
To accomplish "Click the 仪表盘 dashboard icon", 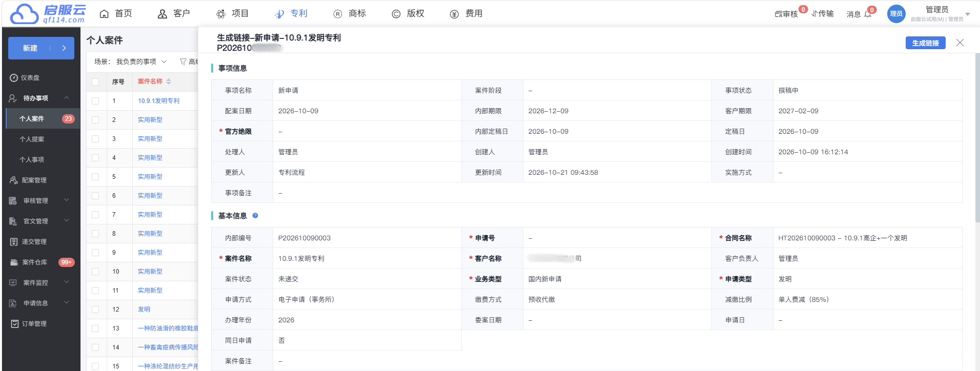I will [x=14, y=78].
